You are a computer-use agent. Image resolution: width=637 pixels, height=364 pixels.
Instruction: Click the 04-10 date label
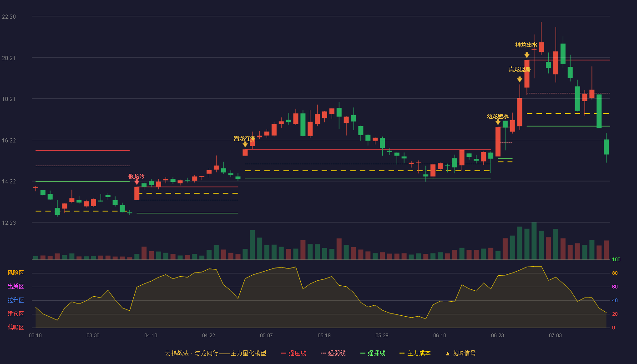point(151,335)
